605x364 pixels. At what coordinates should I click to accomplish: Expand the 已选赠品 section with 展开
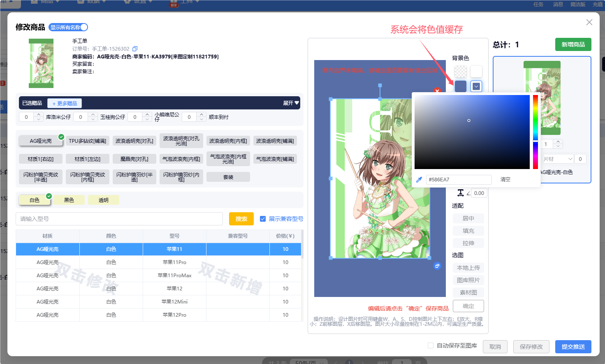coord(291,103)
